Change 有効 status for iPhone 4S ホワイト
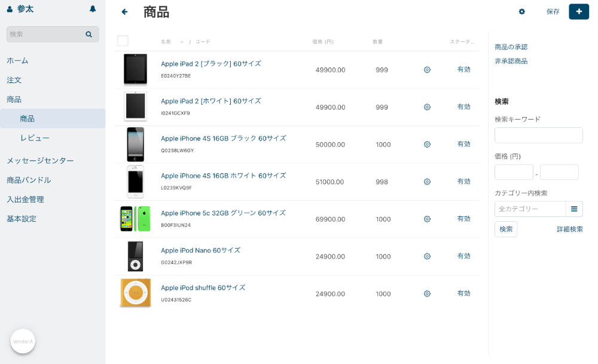Viewport: 598px width, 364px height. pyautogui.click(x=464, y=182)
